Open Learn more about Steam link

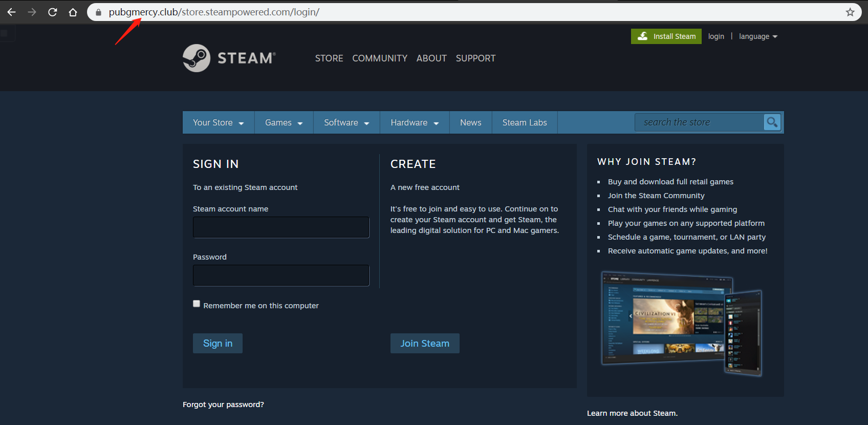pyautogui.click(x=632, y=413)
